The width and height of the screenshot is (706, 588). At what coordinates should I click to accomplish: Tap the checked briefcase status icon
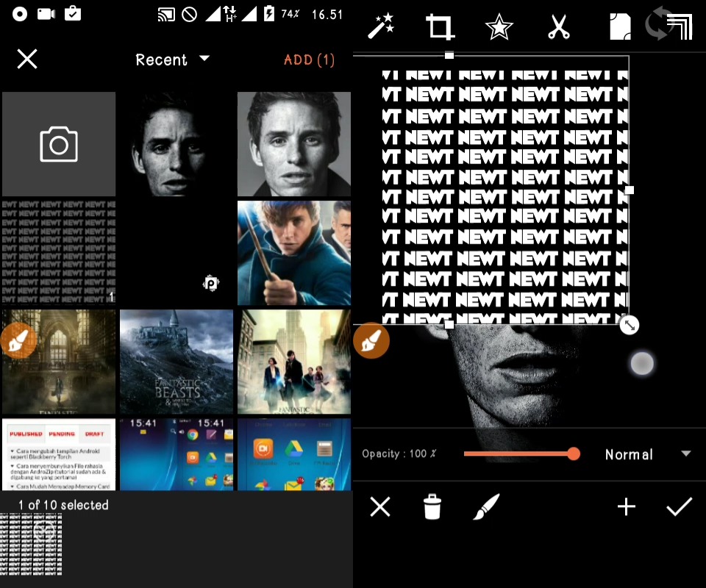click(x=73, y=13)
